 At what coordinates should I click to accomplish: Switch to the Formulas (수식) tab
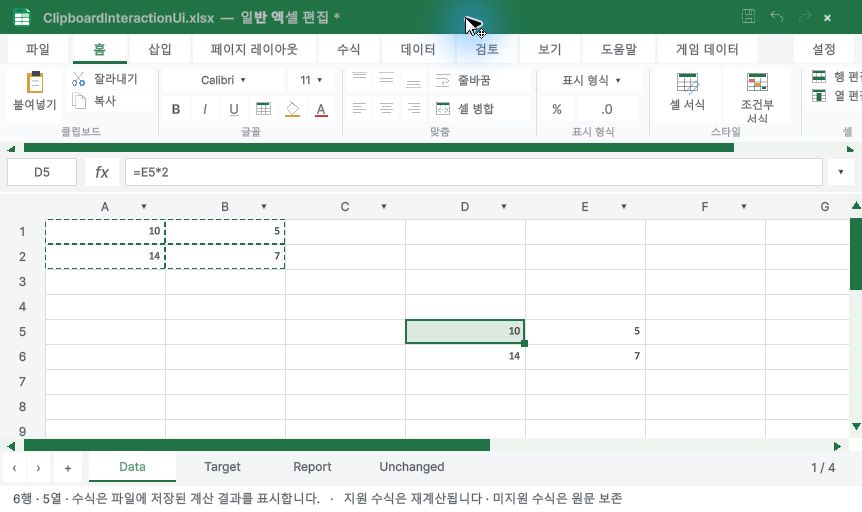pyautogui.click(x=349, y=49)
